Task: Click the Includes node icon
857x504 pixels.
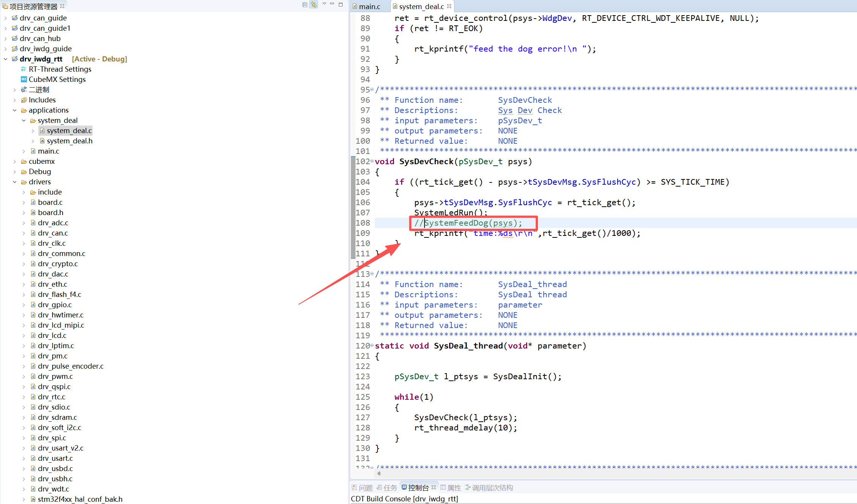Action: [24, 100]
